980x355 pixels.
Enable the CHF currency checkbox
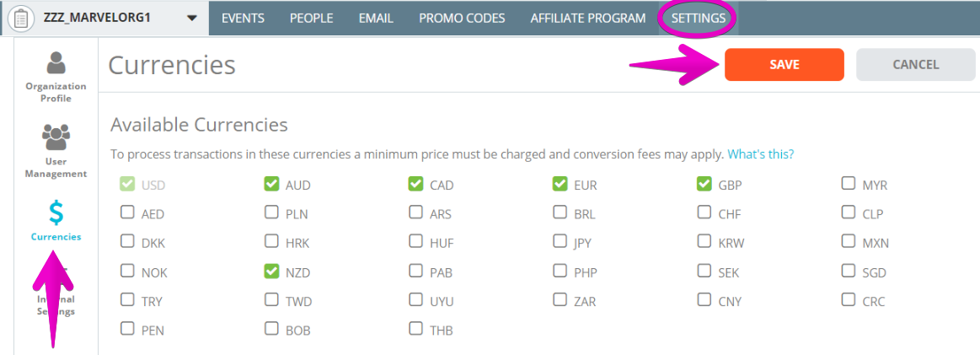[x=704, y=212]
